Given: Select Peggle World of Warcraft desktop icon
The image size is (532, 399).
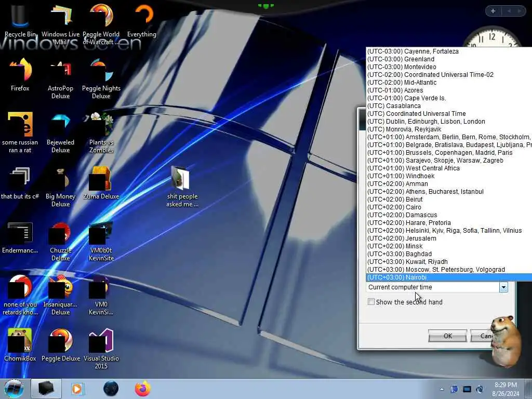Looking at the screenshot, I should coord(101,24).
